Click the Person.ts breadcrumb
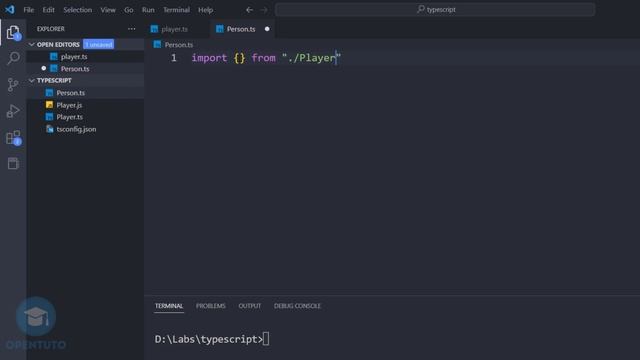 179,44
